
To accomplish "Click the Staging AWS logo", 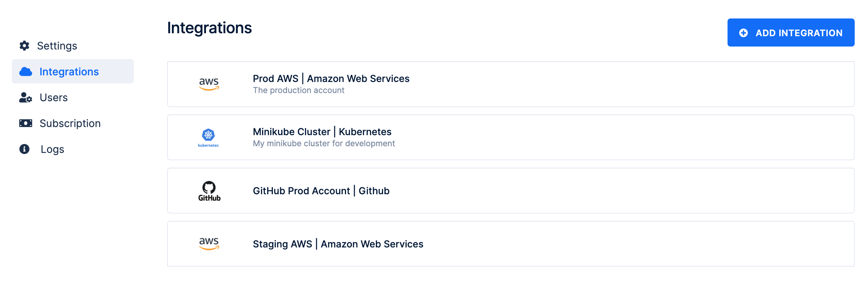I will click(209, 244).
